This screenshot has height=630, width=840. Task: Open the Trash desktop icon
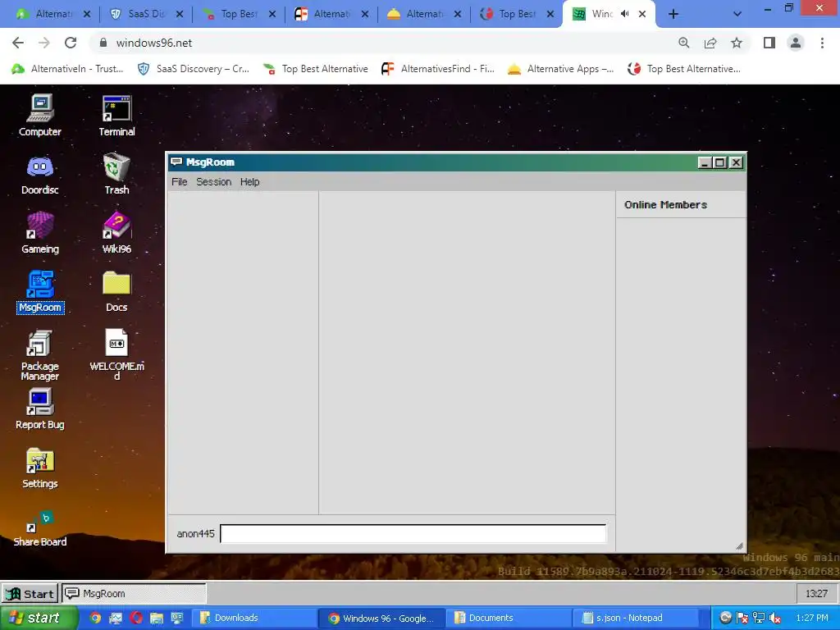pos(116,174)
